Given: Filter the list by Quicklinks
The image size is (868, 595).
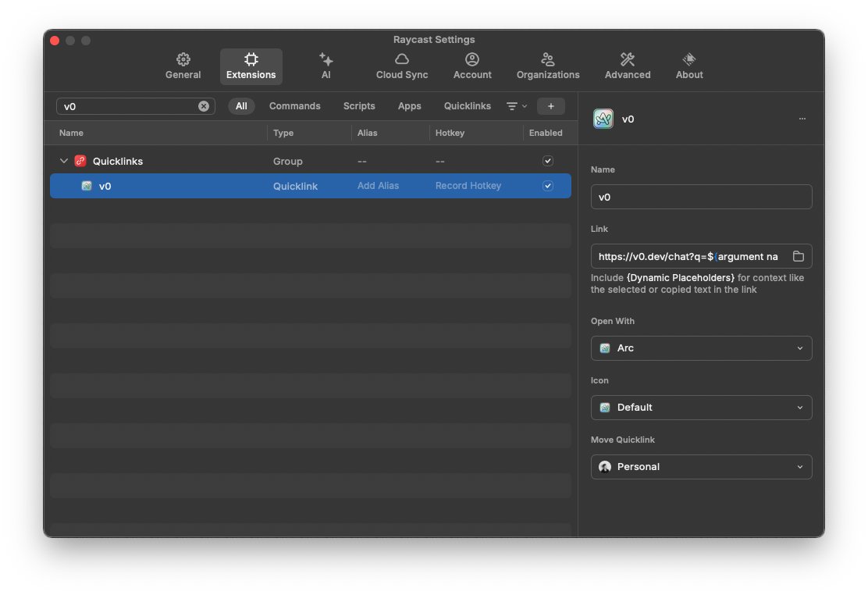Looking at the screenshot, I should (468, 106).
